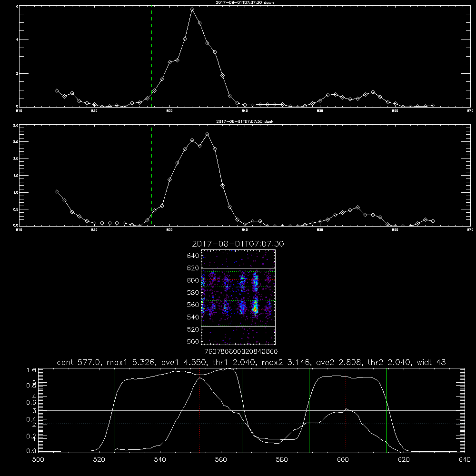Click the 520 label on bottom plot x-axis
476x476 pixels.
(x=99, y=460)
